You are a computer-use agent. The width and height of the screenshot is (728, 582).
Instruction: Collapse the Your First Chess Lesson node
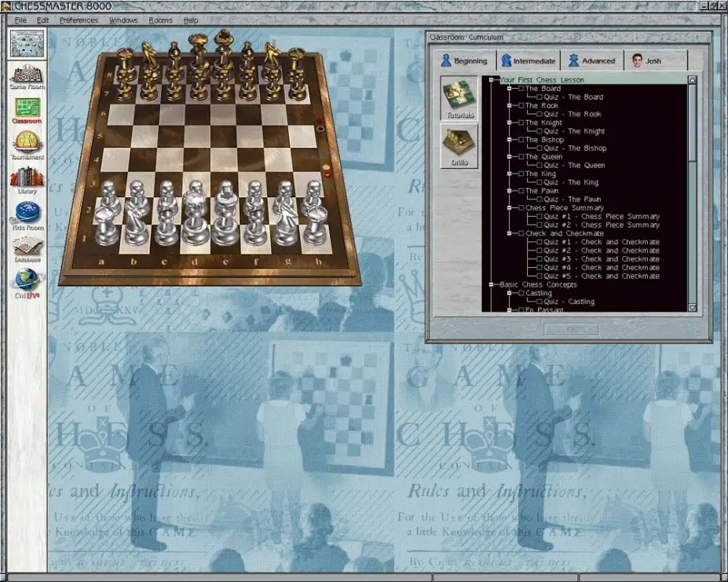pyautogui.click(x=491, y=80)
